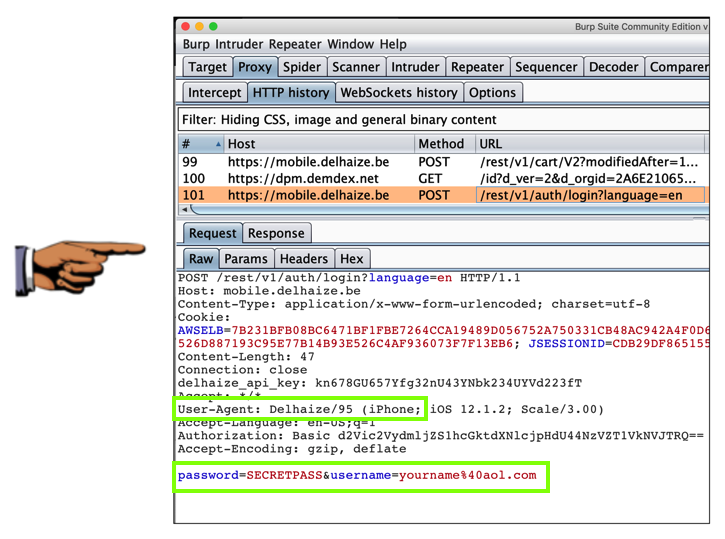Maximize the Burp Suite window
Screen dimensions: 725x539
tap(213, 26)
